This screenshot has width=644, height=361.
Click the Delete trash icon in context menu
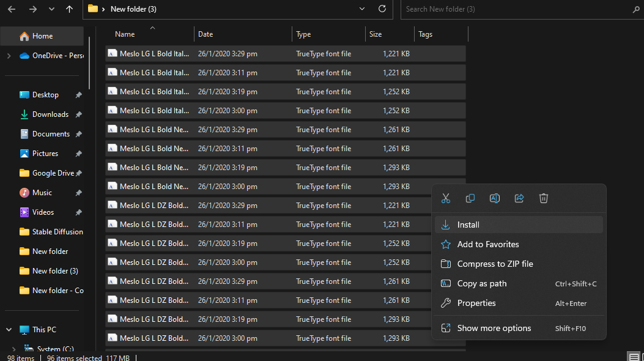(x=544, y=198)
